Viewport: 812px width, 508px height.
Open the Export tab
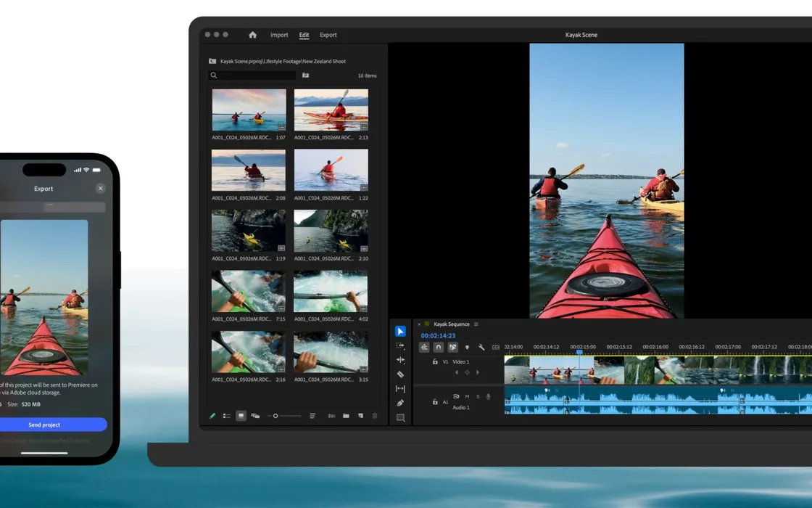[x=328, y=35]
